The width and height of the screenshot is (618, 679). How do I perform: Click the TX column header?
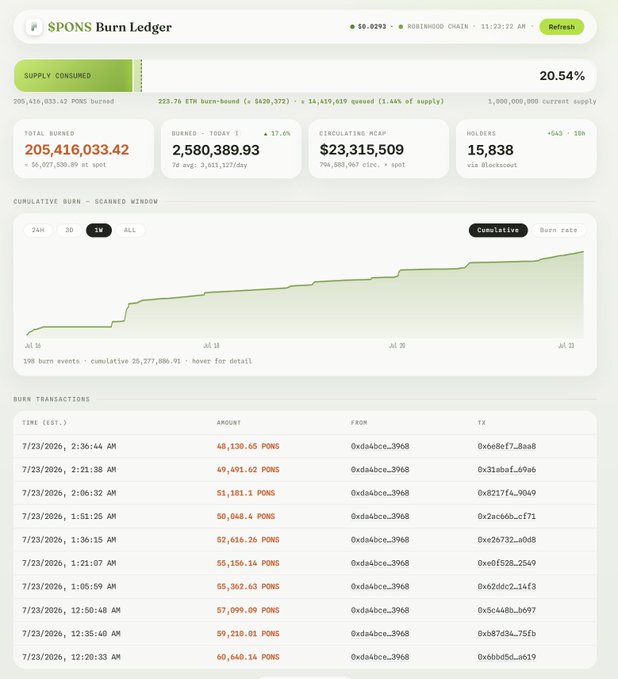pos(482,423)
